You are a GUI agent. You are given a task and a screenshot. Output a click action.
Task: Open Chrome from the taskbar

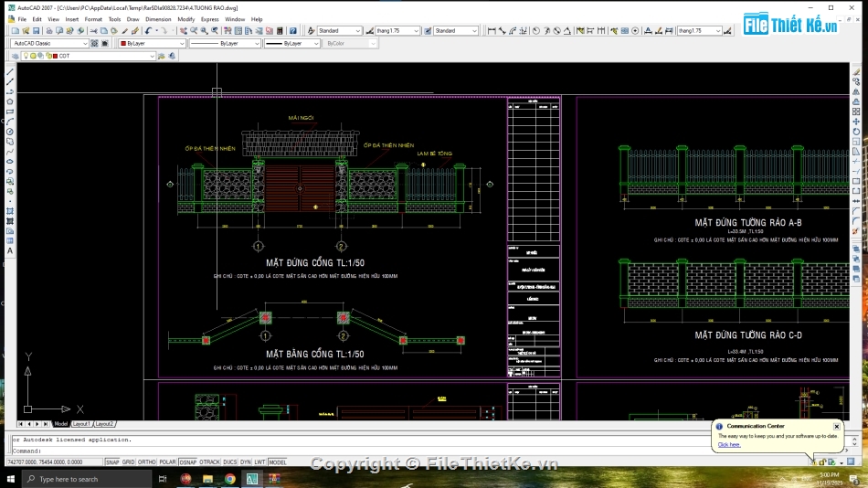pos(229,479)
